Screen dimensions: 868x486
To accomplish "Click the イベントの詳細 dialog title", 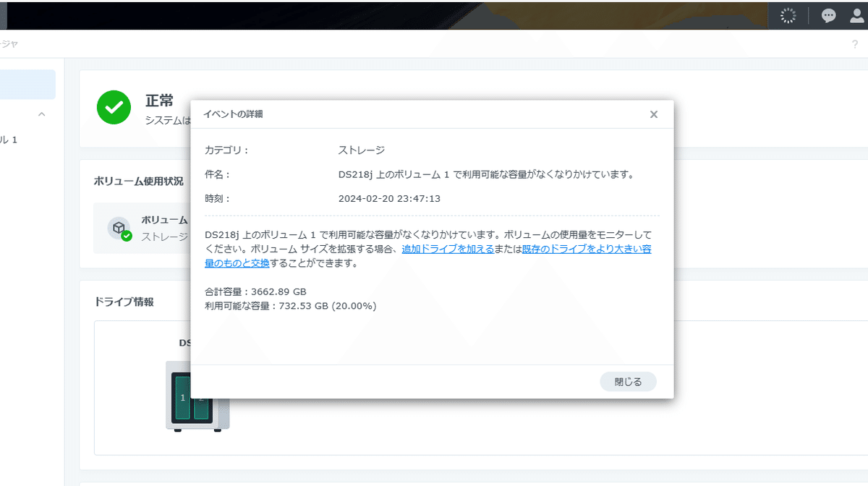I will [x=233, y=114].
